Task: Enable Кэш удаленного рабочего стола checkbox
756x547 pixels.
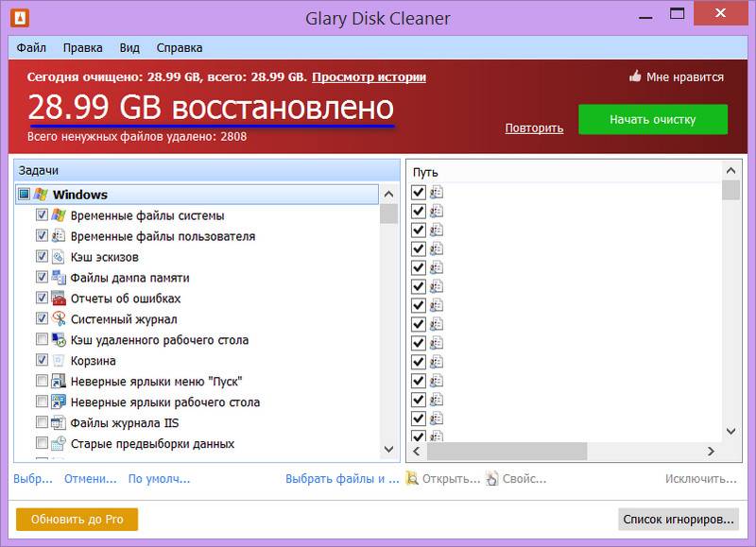Action: click(x=42, y=340)
